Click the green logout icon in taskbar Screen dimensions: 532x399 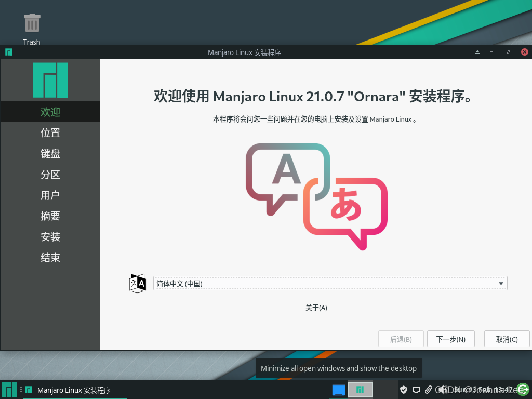click(x=523, y=390)
